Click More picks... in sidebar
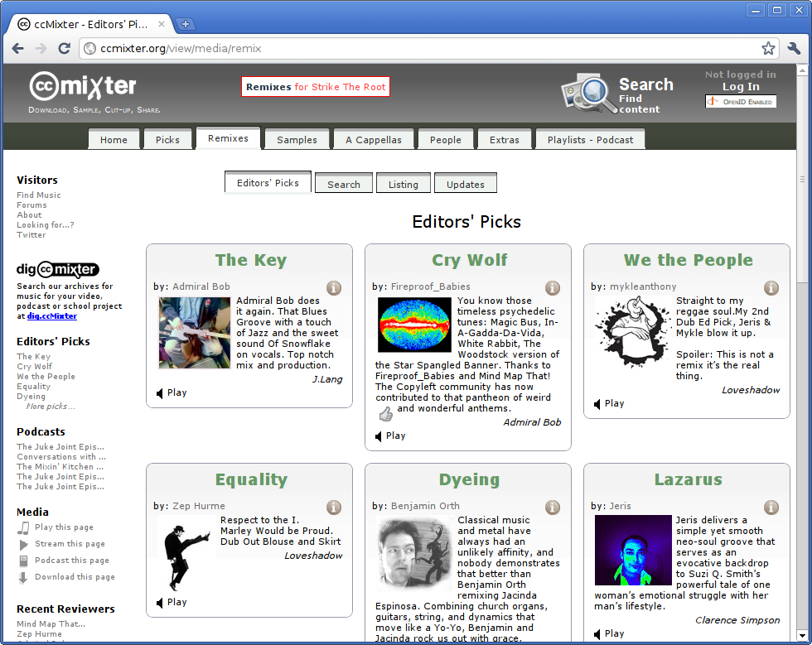This screenshot has width=812, height=645. 51,407
